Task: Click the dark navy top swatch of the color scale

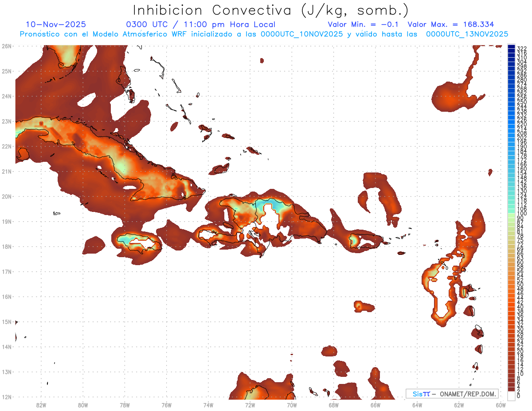Action: pyautogui.click(x=512, y=47)
